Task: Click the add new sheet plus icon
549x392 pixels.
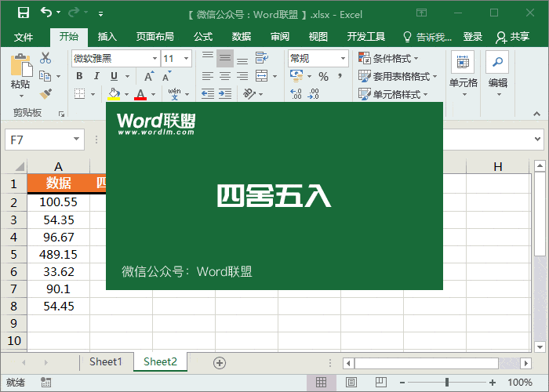Action: (220, 362)
